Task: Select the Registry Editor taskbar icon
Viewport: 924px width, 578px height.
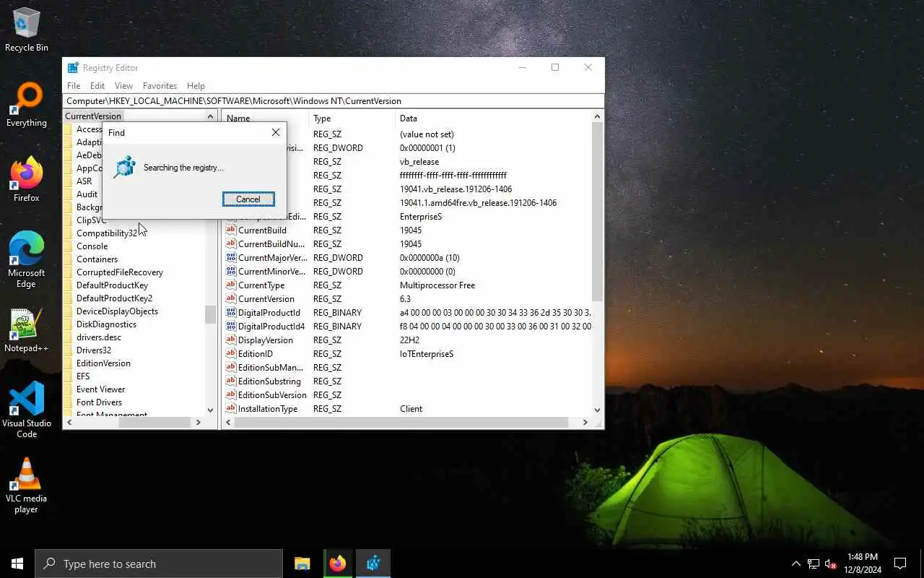Action: click(373, 564)
